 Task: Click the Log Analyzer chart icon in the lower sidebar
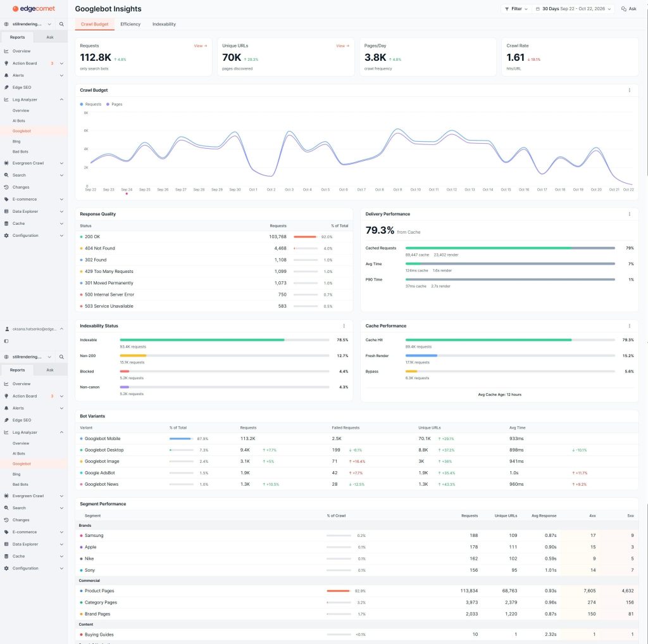coord(6,432)
